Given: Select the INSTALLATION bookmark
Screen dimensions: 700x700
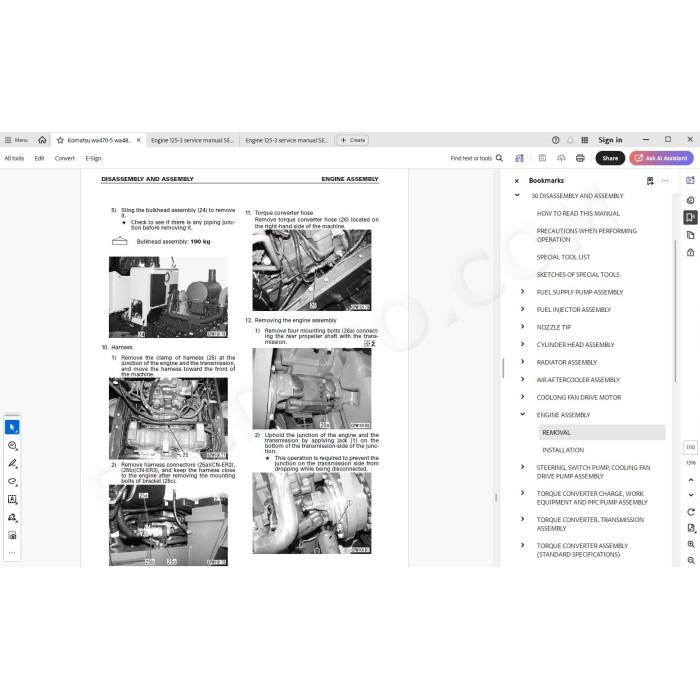Looking at the screenshot, I should click(563, 450).
